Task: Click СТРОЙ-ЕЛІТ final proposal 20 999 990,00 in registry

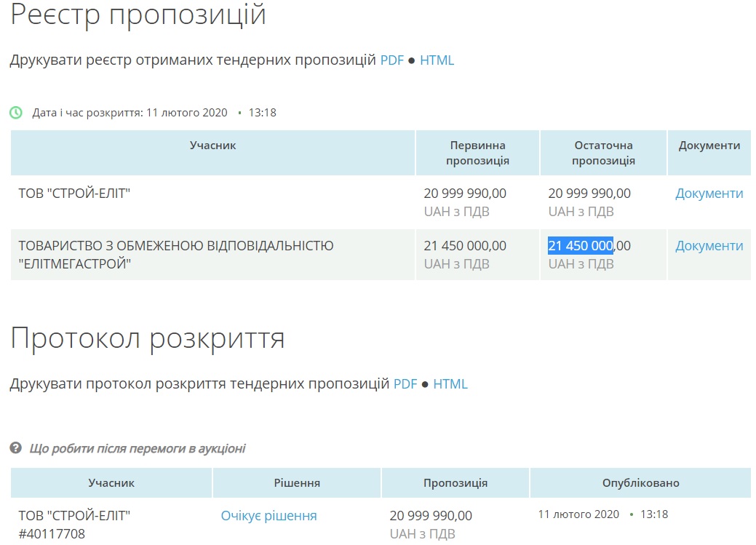Action: pyautogui.click(x=589, y=194)
